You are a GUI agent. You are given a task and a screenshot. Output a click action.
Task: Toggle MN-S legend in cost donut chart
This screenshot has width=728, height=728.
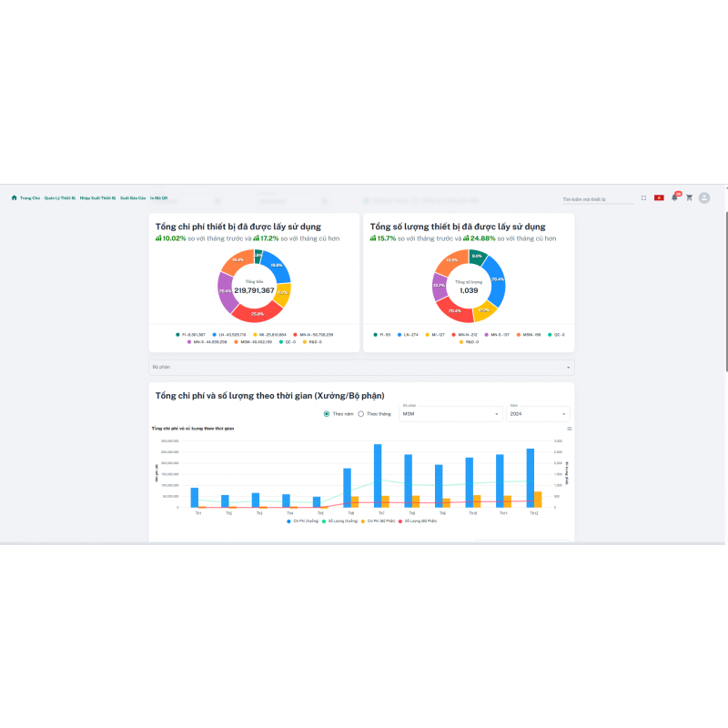point(207,342)
